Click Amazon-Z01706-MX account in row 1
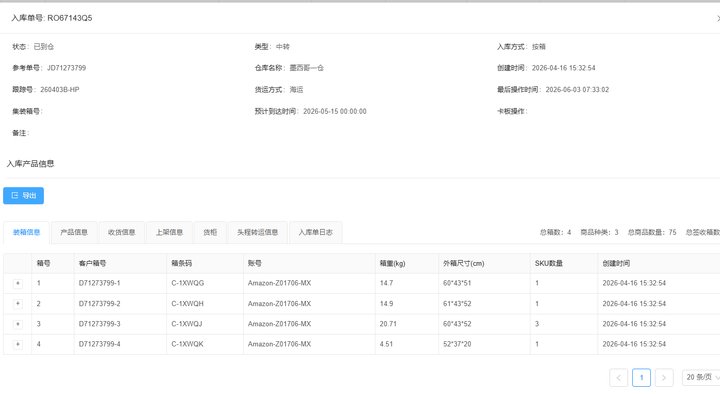 coord(279,283)
